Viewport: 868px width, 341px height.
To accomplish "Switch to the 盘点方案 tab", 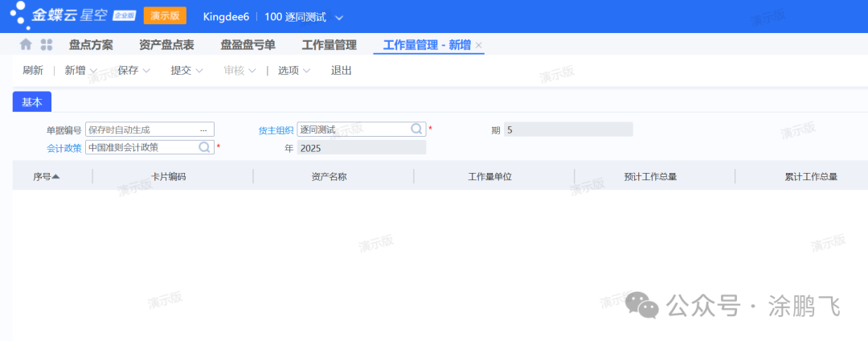I will point(91,45).
